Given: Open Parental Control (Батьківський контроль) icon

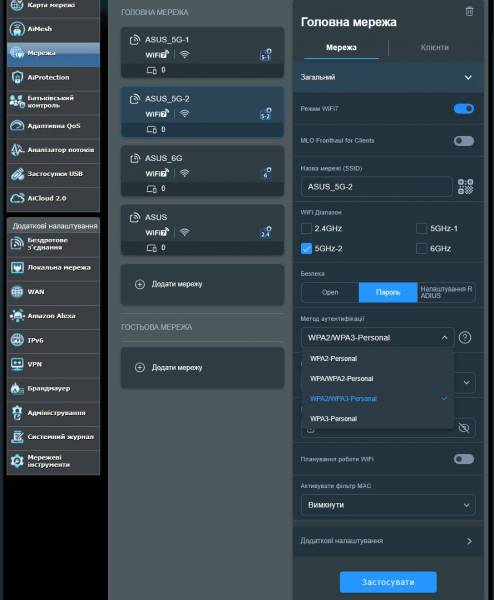Looking at the screenshot, I should [x=17, y=101].
